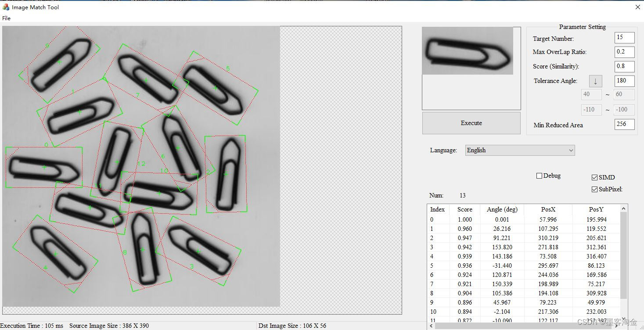This screenshot has width=644, height=330.
Task: Click the PosX column header
Action: coord(548,209)
